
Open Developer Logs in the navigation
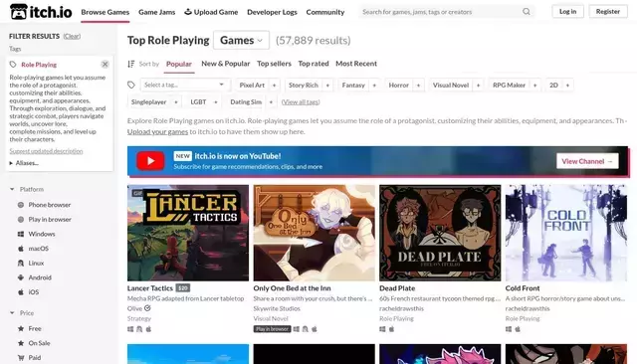[272, 12]
